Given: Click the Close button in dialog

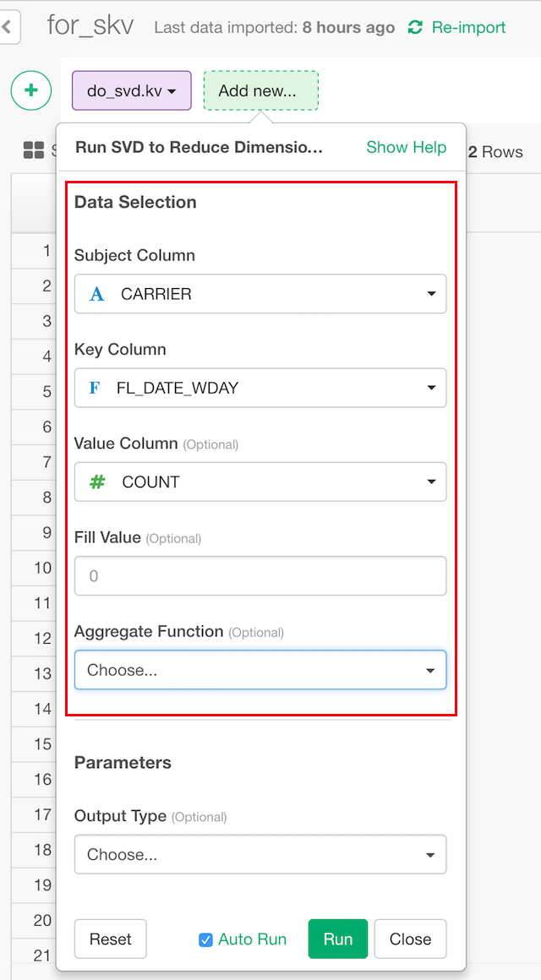Looking at the screenshot, I should 410,939.
